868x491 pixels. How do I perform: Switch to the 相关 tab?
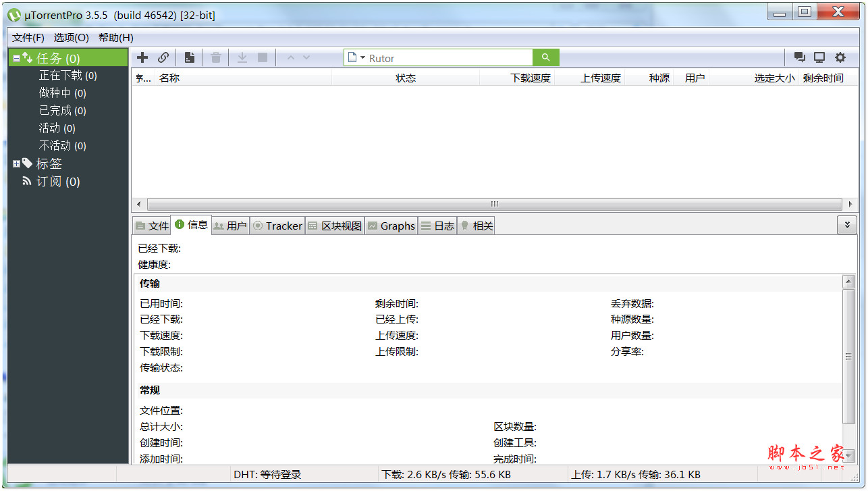point(477,226)
